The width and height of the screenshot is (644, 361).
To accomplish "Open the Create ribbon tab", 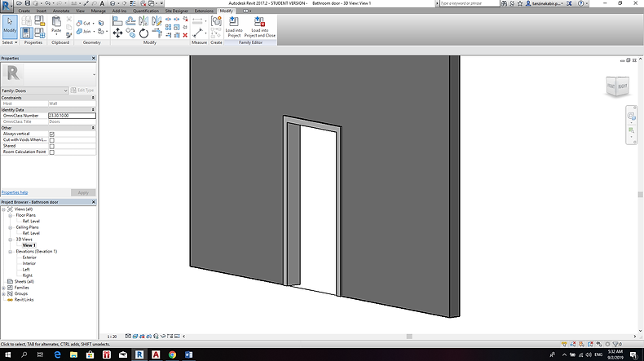I will pos(24,11).
